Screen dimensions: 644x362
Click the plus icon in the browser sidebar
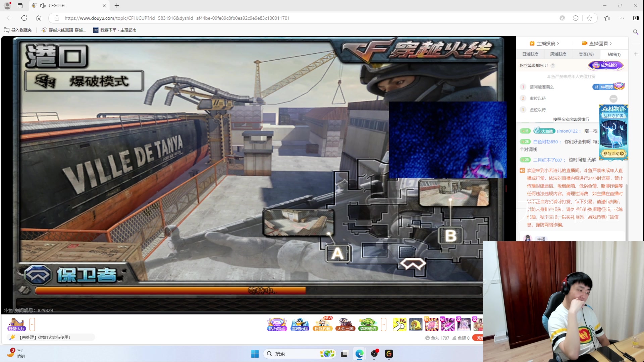[x=636, y=54]
